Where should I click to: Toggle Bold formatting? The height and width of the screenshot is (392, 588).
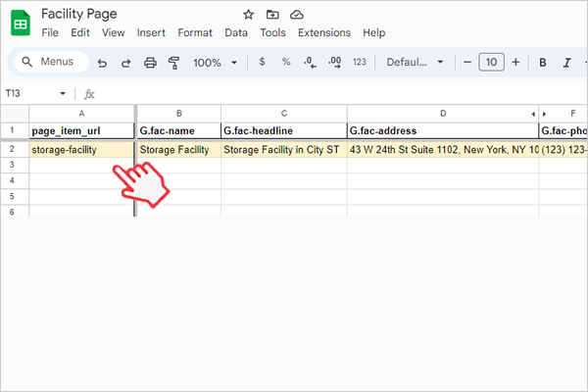pos(542,63)
